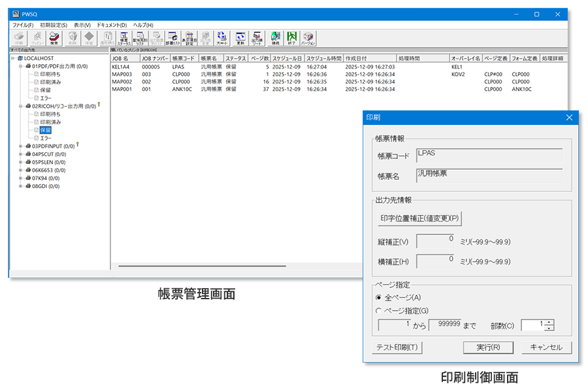Click the バージョン toolbar icon

tap(308, 39)
